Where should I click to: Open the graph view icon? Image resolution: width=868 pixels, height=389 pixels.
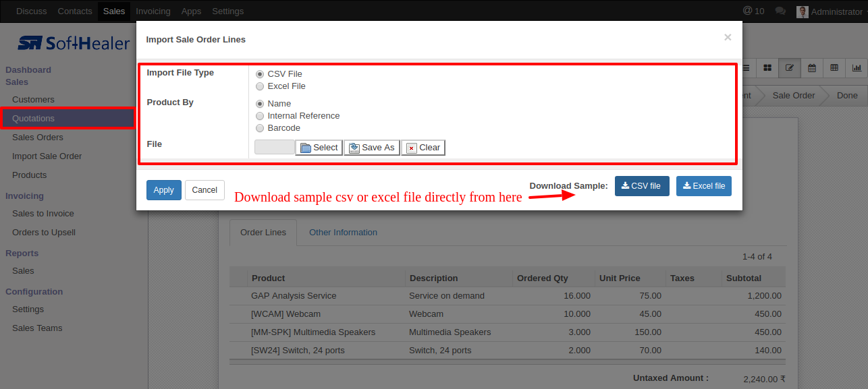click(x=857, y=67)
